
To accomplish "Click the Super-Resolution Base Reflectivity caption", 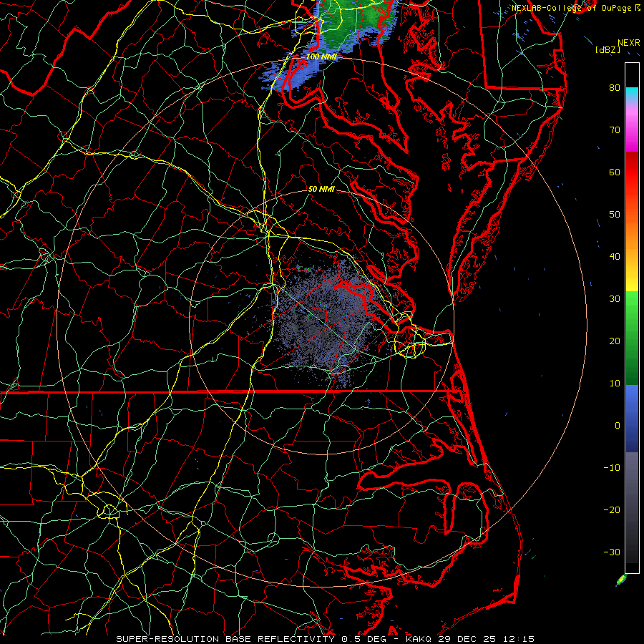I will pyautogui.click(x=325, y=639).
